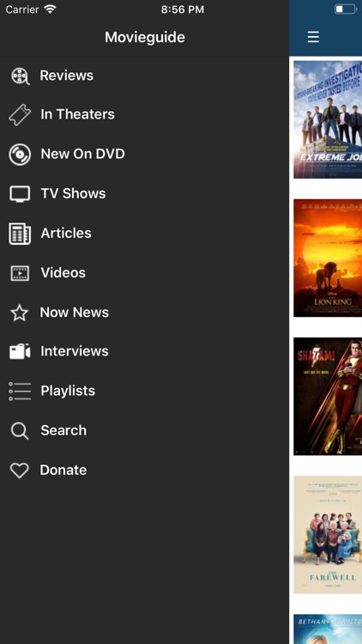The width and height of the screenshot is (362, 644).
Task: Open the Extreme Job movie poster
Action: point(328,119)
